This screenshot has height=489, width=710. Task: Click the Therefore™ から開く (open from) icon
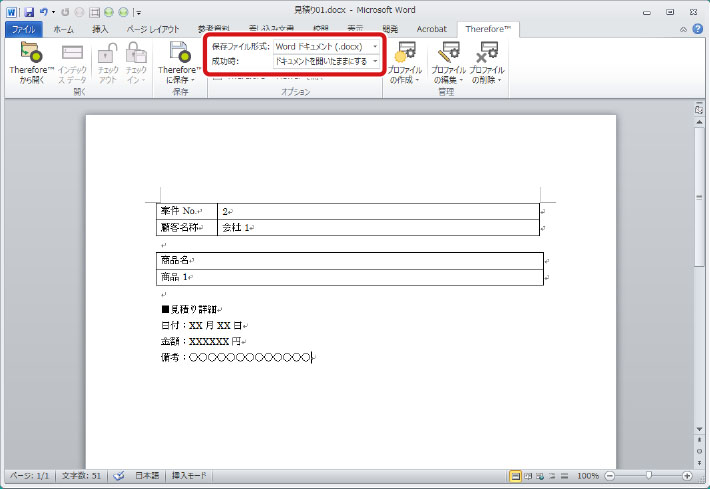click(x=30, y=54)
